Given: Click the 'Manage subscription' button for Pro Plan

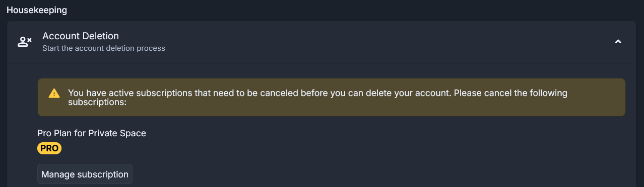Looking at the screenshot, I should coord(85,174).
